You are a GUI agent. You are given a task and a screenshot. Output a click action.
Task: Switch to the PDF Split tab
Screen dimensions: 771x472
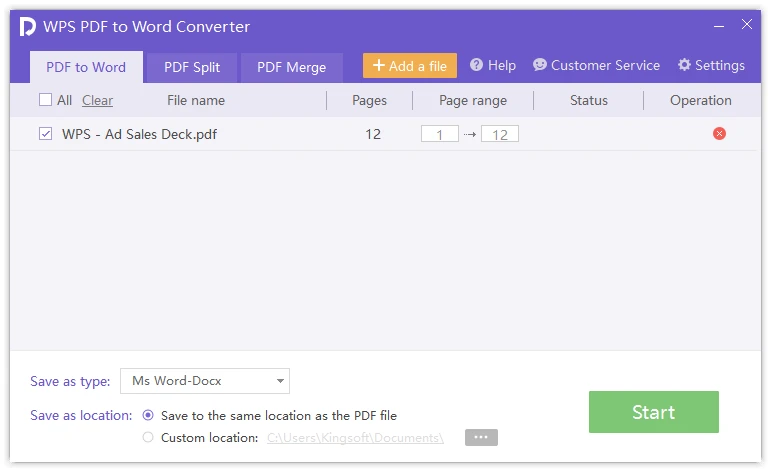192,67
